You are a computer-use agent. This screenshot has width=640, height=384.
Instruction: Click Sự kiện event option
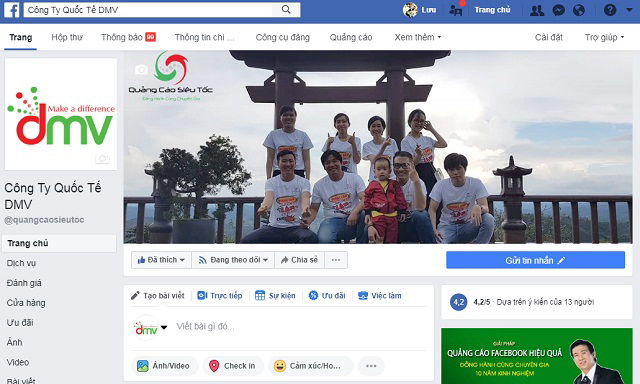[275, 295]
